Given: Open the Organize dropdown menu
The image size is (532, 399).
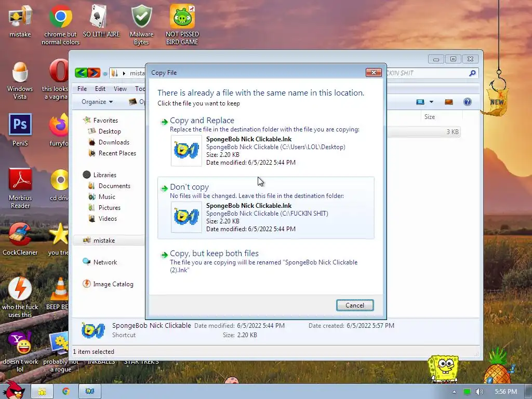Looking at the screenshot, I should click(x=97, y=102).
